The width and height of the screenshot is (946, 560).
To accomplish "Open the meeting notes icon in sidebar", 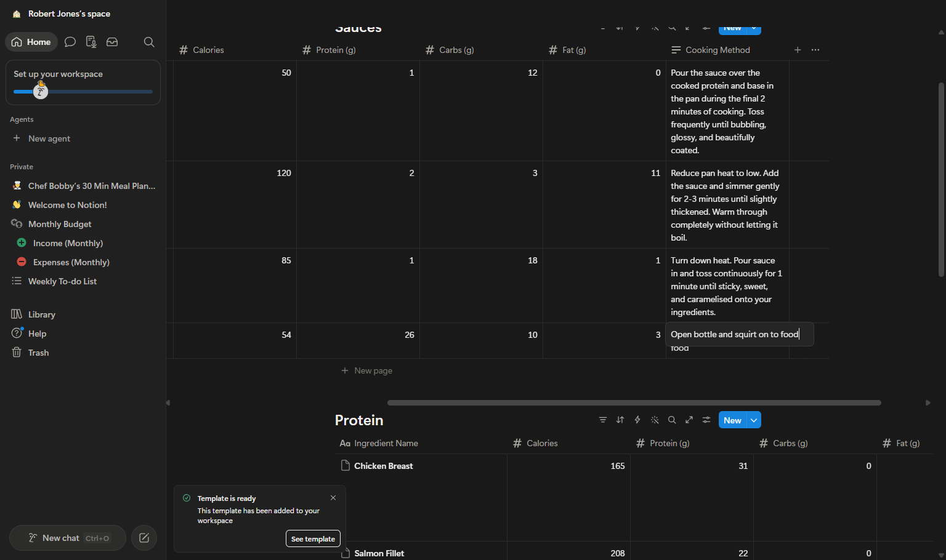I will (91, 42).
